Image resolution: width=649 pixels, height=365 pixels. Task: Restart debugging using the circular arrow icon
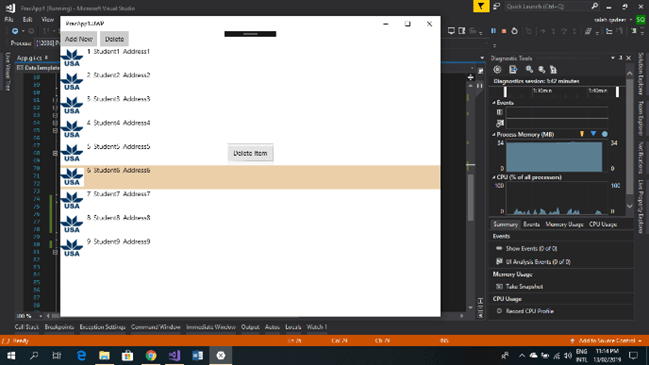pyautogui.click(x=514, y=31)
